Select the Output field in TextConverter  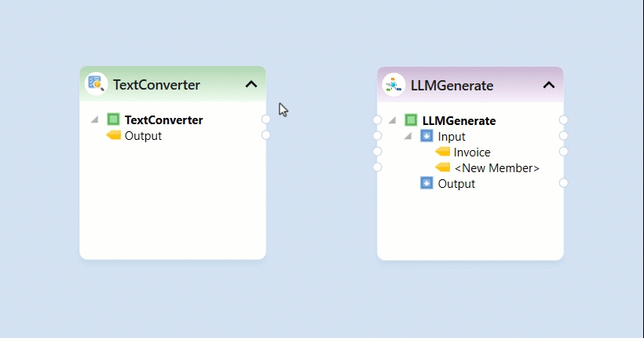(x=143, y=136)
